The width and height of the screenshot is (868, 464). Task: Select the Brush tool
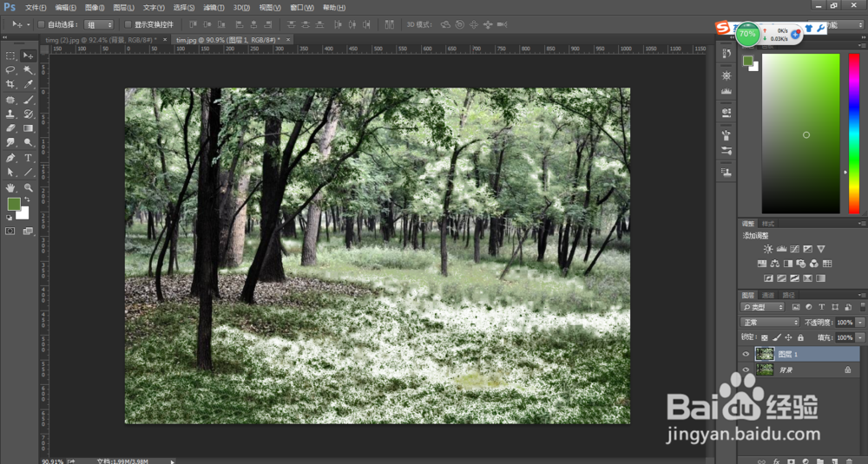tap(28, 100)
